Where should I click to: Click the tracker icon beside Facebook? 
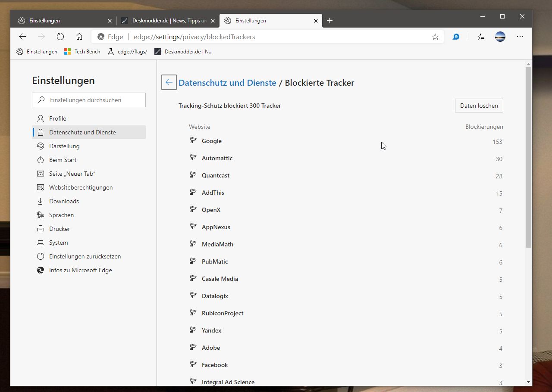coord(193,364)
